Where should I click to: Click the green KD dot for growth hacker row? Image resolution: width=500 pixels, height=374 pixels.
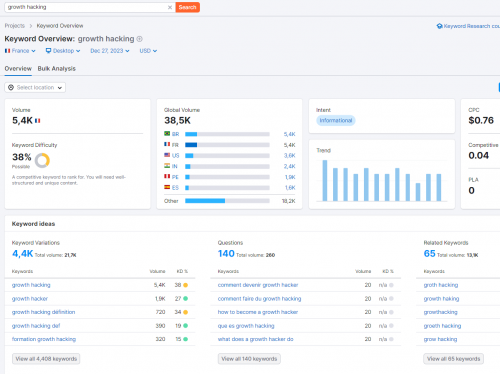pos(186,299)
